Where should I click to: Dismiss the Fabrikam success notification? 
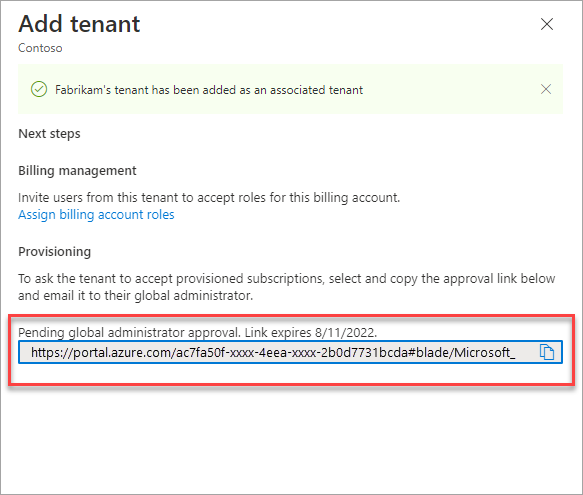(x=546, y=89)
